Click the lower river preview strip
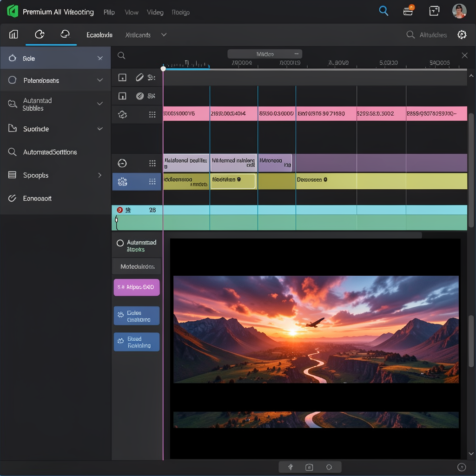 click(316, 420)
